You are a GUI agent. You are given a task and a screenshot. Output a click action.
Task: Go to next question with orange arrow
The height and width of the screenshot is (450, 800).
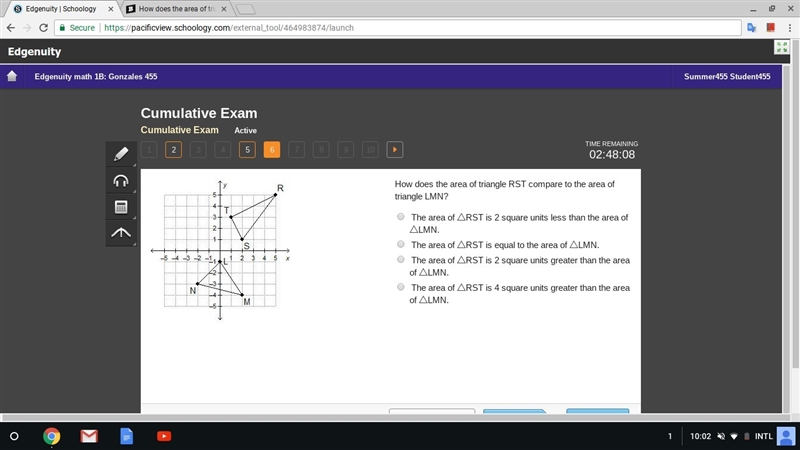(x=394, y=149)
